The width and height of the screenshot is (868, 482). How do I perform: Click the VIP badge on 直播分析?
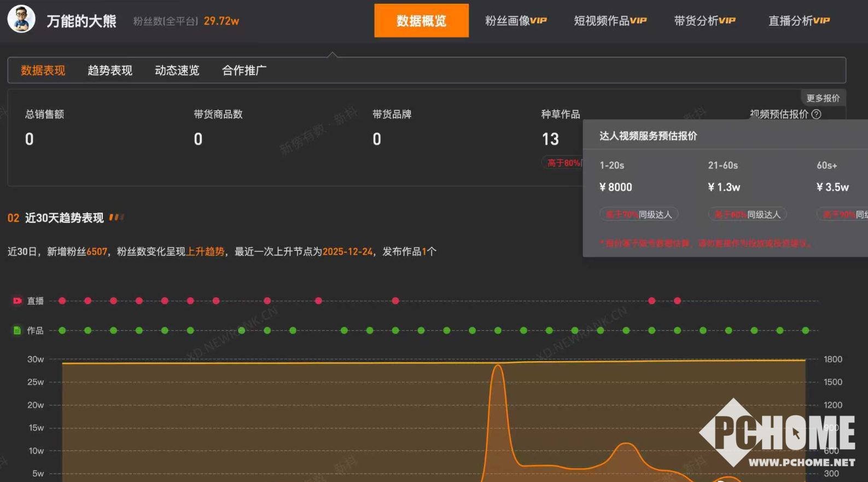pos(822,21)
